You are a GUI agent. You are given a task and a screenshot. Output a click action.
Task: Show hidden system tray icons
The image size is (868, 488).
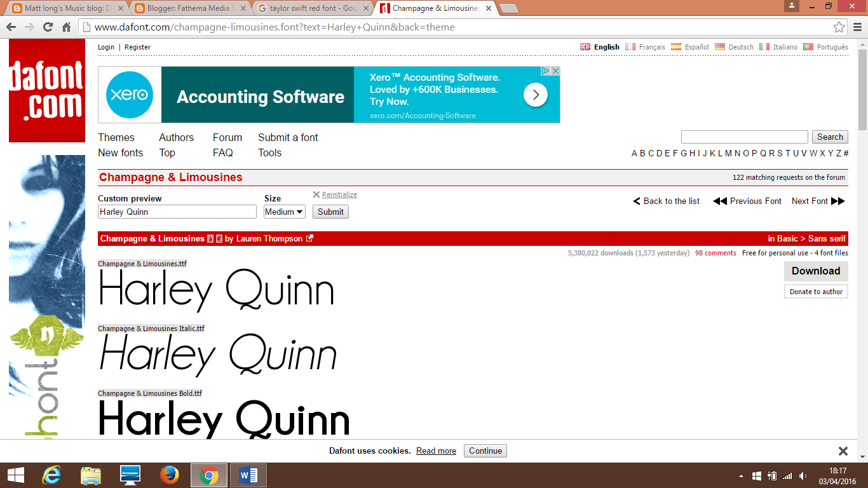point(741,476)
